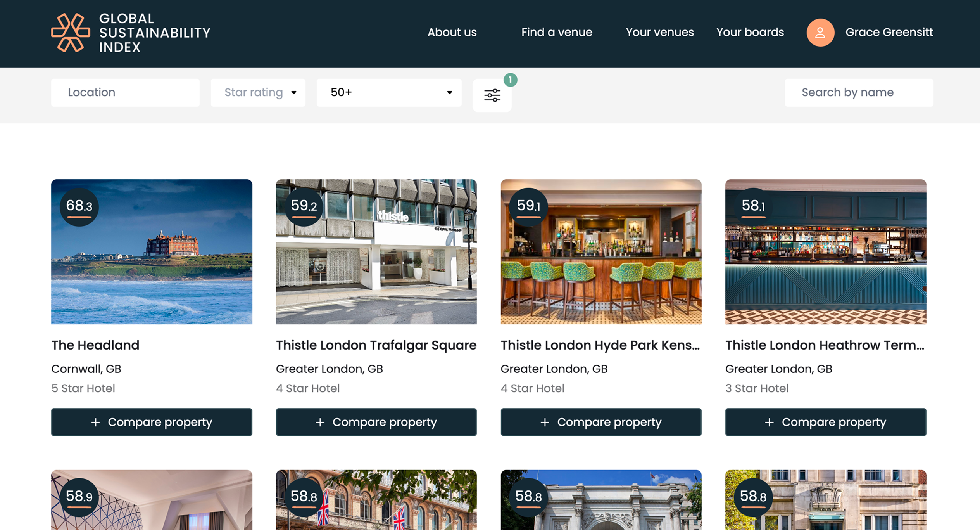Compare the Thistle London Trafalgar Square property
980x530 pixels.
click(x=376, y=422)
